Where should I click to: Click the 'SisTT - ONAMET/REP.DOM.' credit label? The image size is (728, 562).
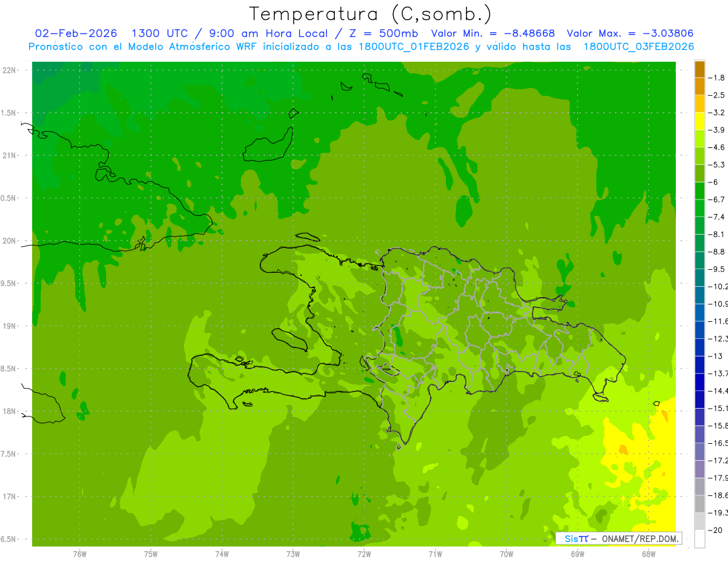point(619,538)
